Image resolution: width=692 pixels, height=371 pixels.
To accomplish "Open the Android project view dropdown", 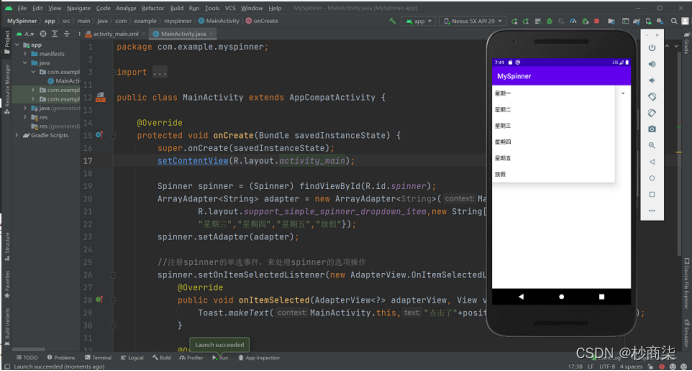I will point(25,34).
